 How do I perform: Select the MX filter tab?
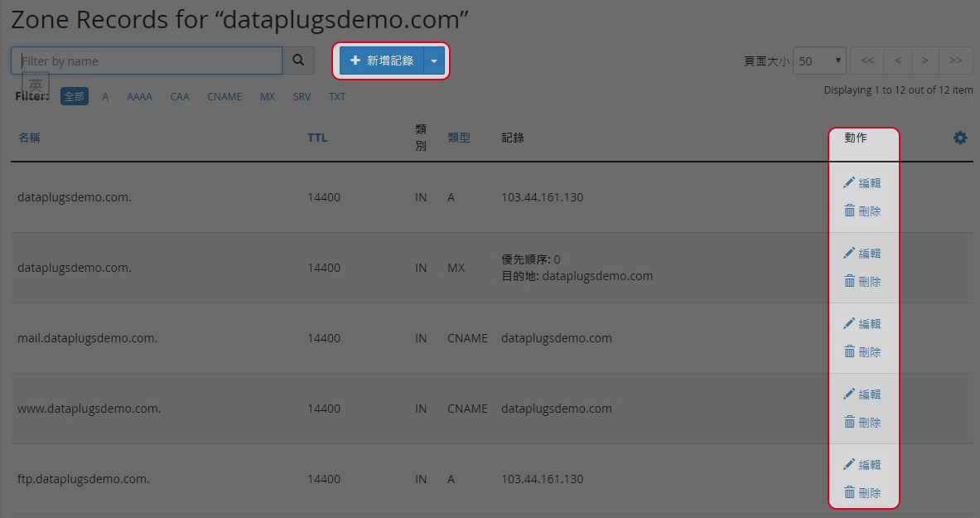(x=268, y=96)
